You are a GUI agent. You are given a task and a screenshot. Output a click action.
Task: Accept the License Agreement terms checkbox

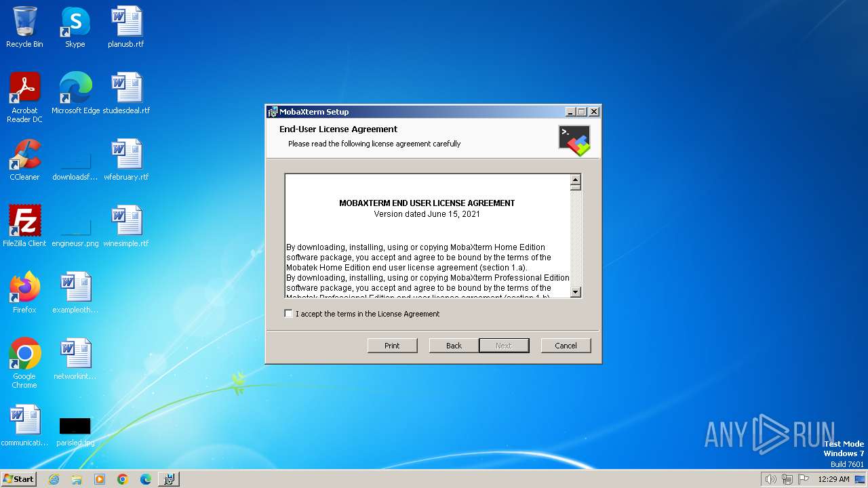point(289,314)
